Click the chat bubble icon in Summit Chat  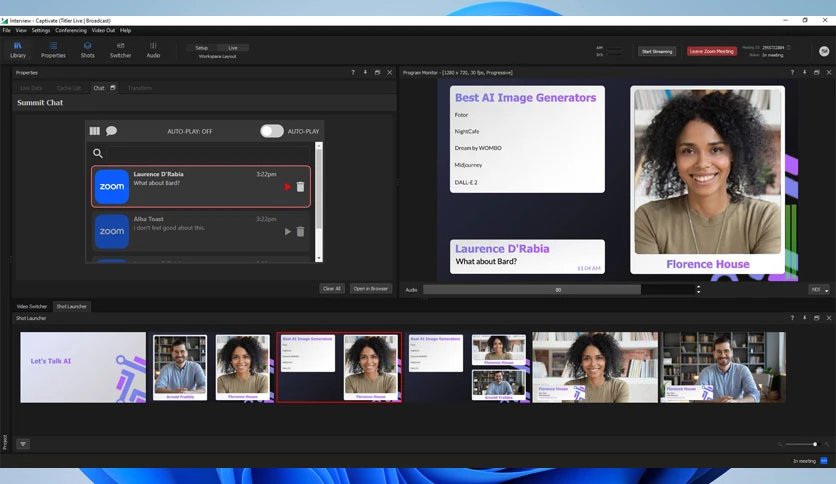coord(111,131)
